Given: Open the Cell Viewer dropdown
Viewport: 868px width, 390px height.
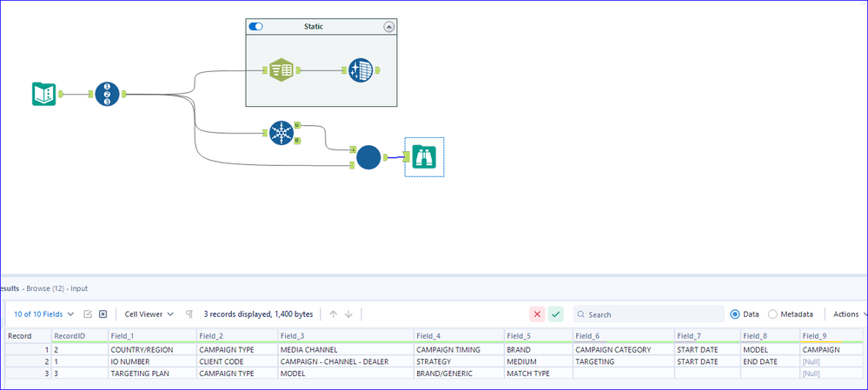Looking at the screenshot, I should tap(149, 314).
